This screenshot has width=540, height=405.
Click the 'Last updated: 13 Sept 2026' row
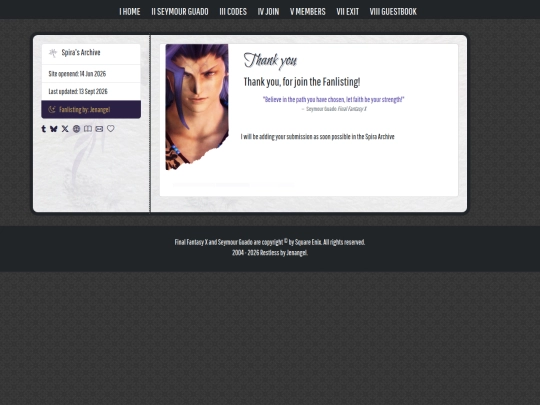(91, 92)
